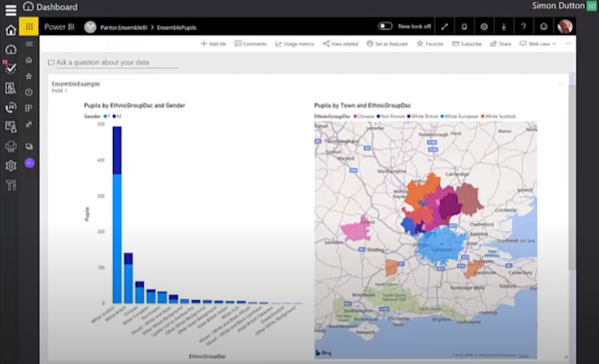Mark dashboard as Favorite
This screenshot has height=364, width=599.
pyautogui.click(x=430, y=44)
